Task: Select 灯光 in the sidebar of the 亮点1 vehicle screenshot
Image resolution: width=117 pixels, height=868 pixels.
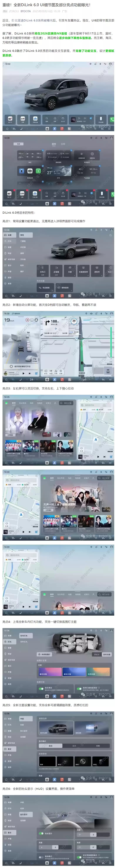Action: coord(9,241)
